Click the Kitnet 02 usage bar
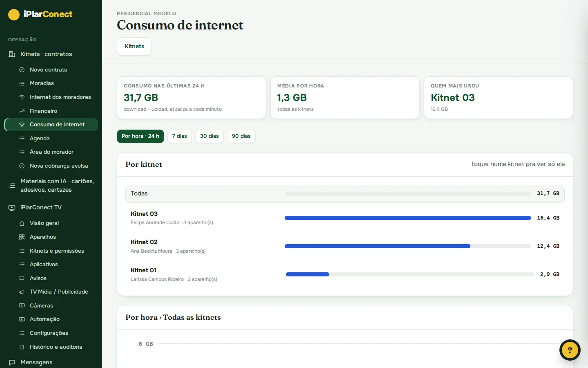This screenshot has height=368, width=588. [x=408, y=246]
